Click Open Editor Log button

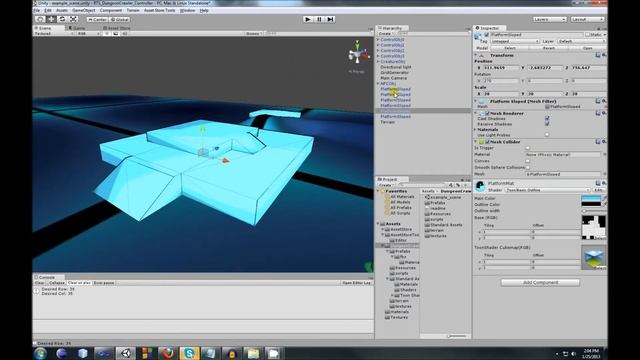point(356,283)
